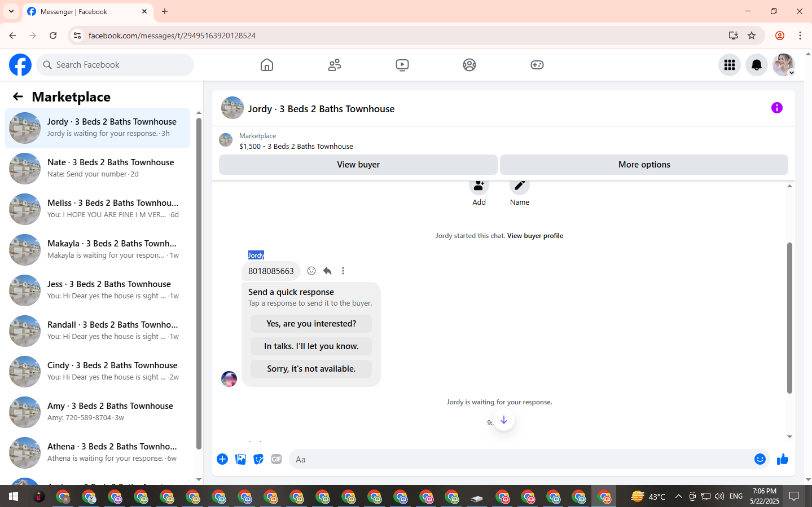Bookmark this page with the star

click(752, 36)
